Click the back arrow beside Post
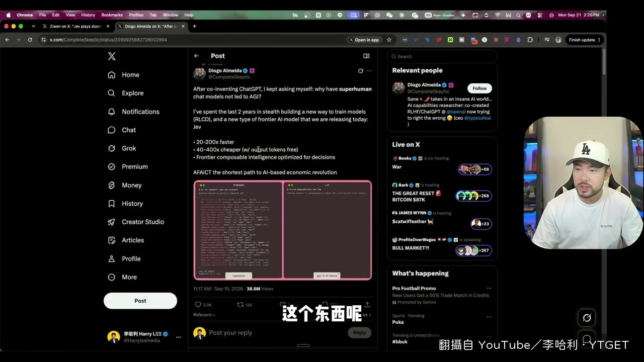This screenshot has width=644, height=362. tap(197, 56)
